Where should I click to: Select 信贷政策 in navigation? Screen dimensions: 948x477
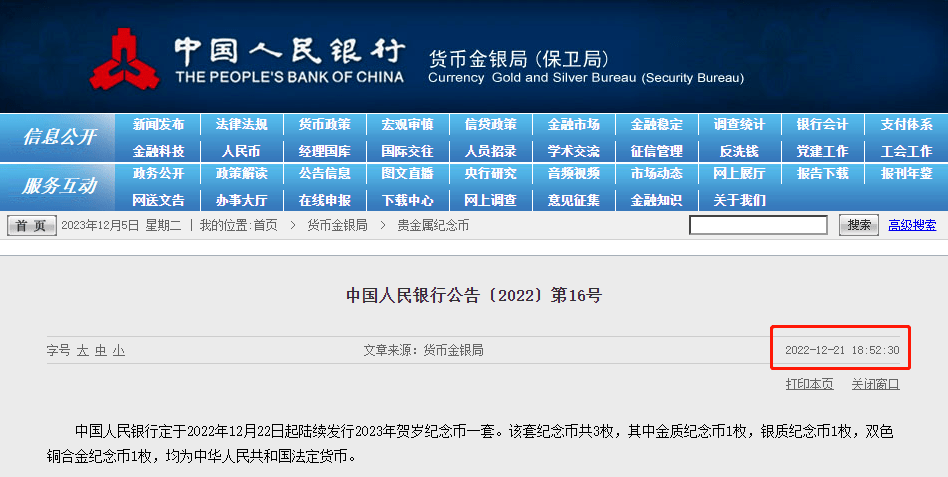490,125
